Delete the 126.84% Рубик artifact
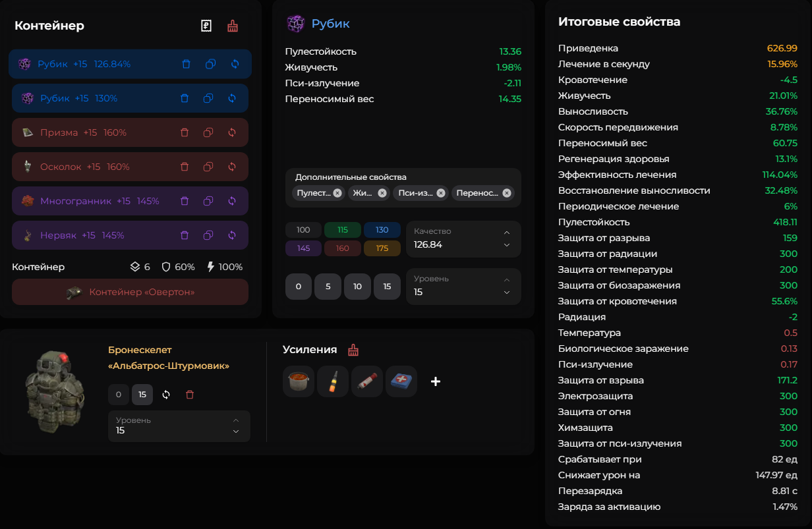Viewport: 812px width, 529px height. [x=185, y=64]
